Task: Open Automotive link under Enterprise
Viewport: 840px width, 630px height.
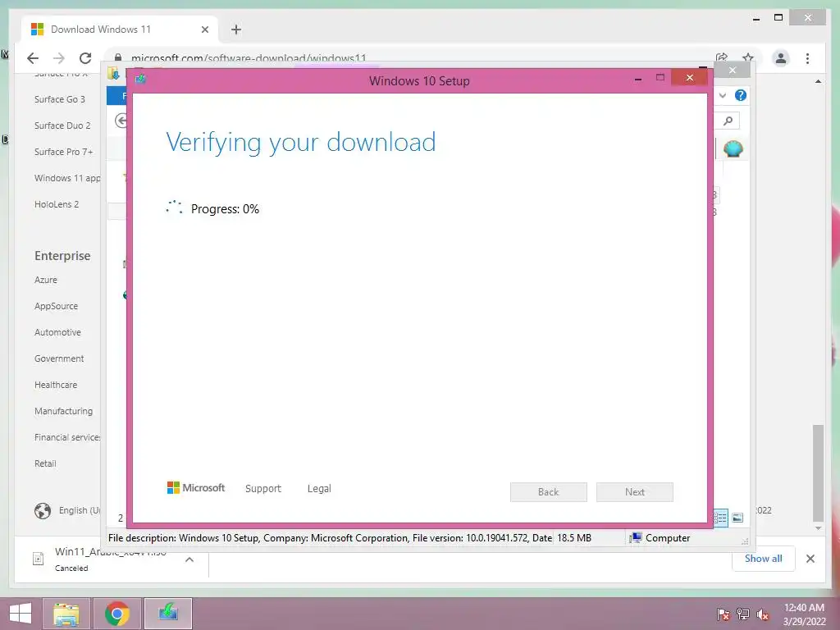Action: [x=57, y=332]
